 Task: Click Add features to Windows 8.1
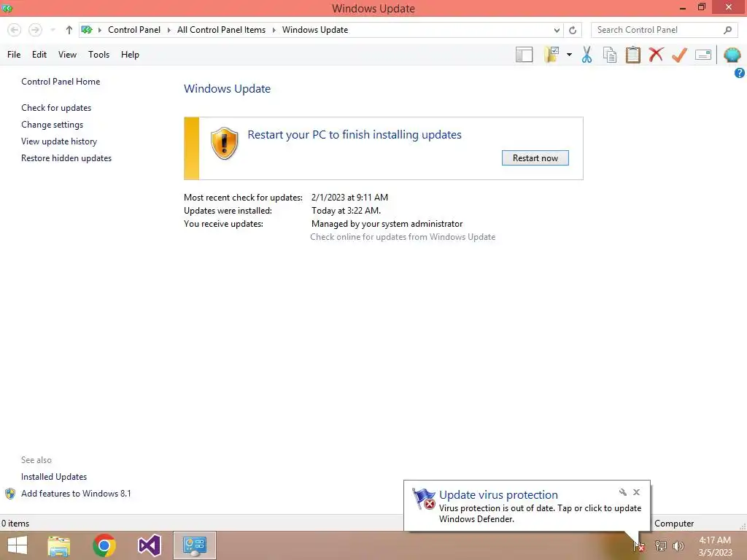tap(76, 494)
